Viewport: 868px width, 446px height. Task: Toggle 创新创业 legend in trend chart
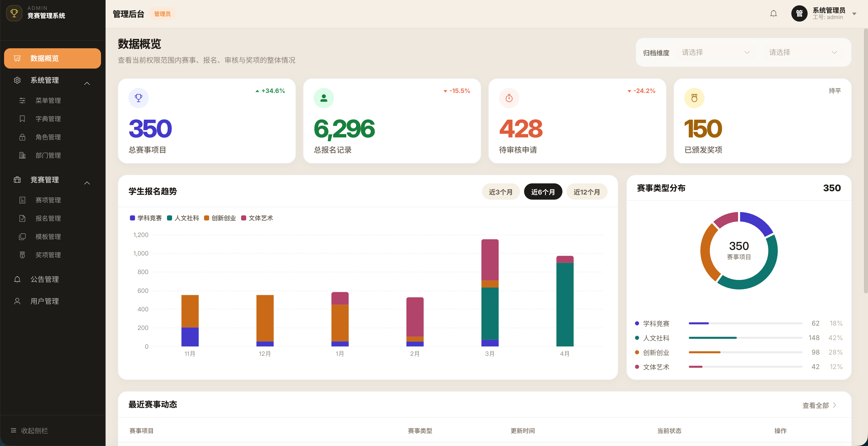point(220,218)
